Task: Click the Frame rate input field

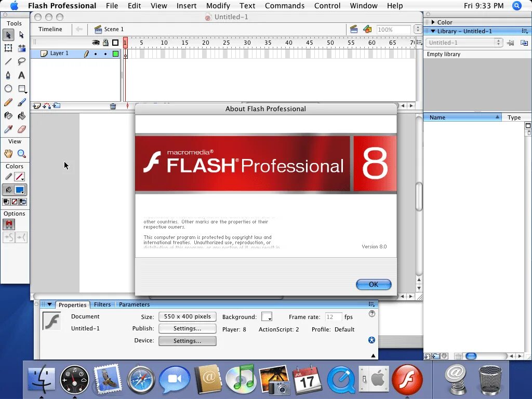Action: click(333, 317)
